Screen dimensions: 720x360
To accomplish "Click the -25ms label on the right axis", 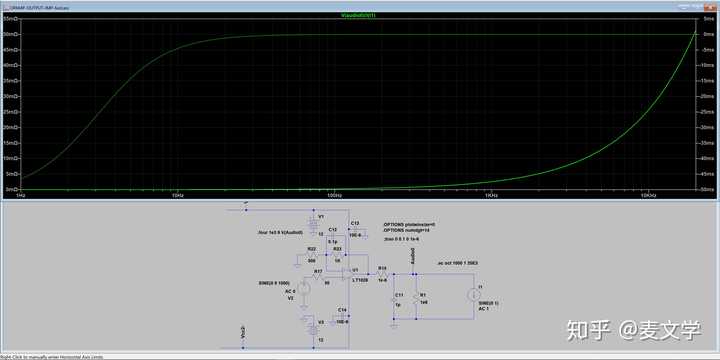I will [x=708, y=112].
